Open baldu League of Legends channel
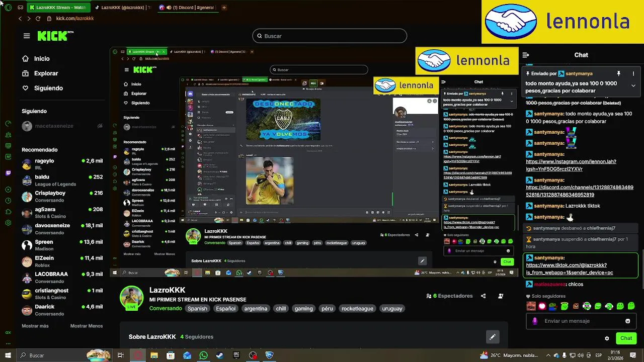644x362 pixels. [x=62, y=180]
